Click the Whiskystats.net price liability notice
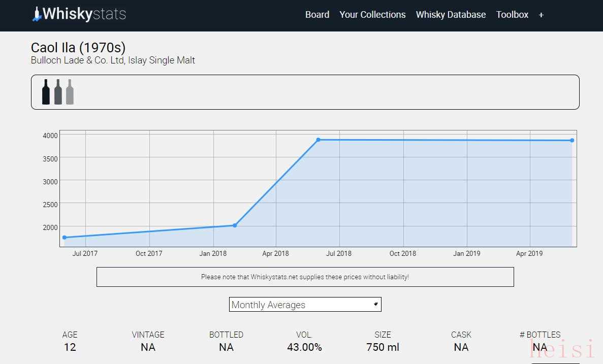Viewport: 603px width, 364px height. tap(305, 277)
